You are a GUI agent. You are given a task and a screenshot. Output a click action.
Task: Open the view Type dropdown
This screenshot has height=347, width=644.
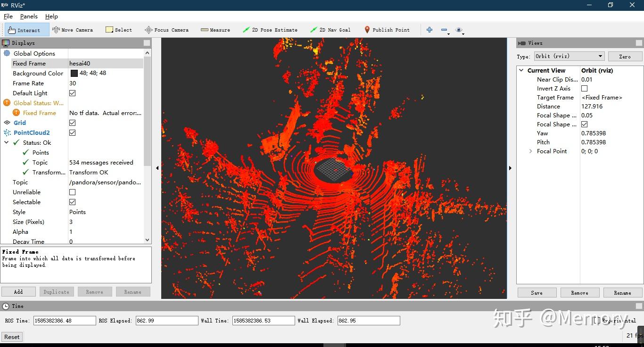[x=569, y=56]
